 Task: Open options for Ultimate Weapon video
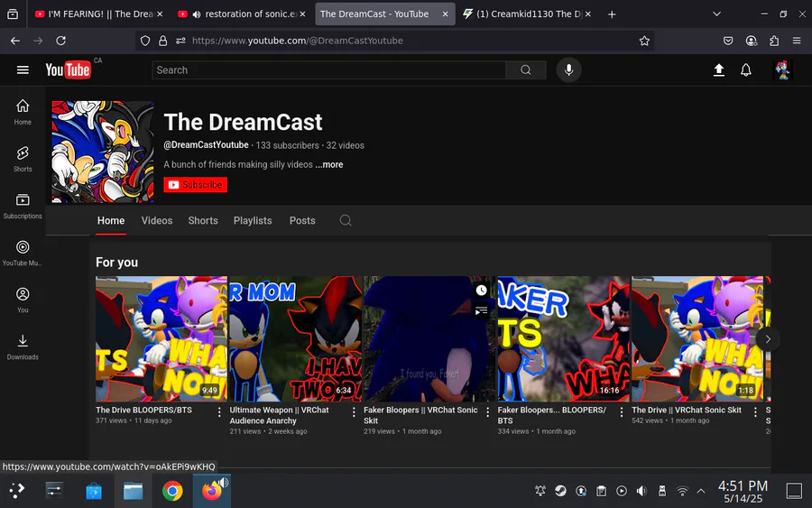click(354, 411)
